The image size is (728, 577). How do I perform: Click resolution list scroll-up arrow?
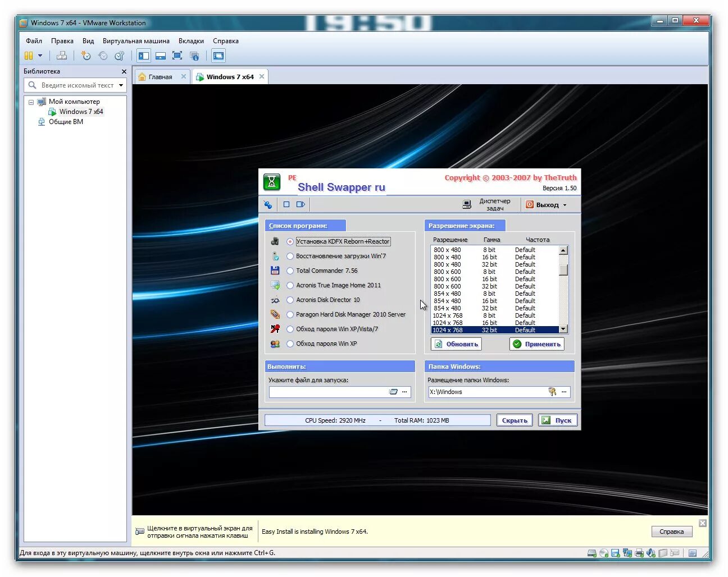coord(563,250)
